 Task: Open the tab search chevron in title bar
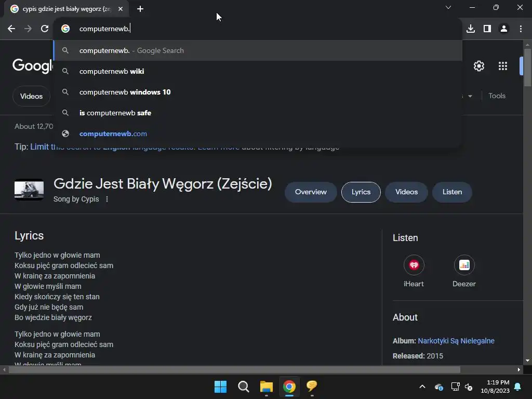[x=448, y=7]
